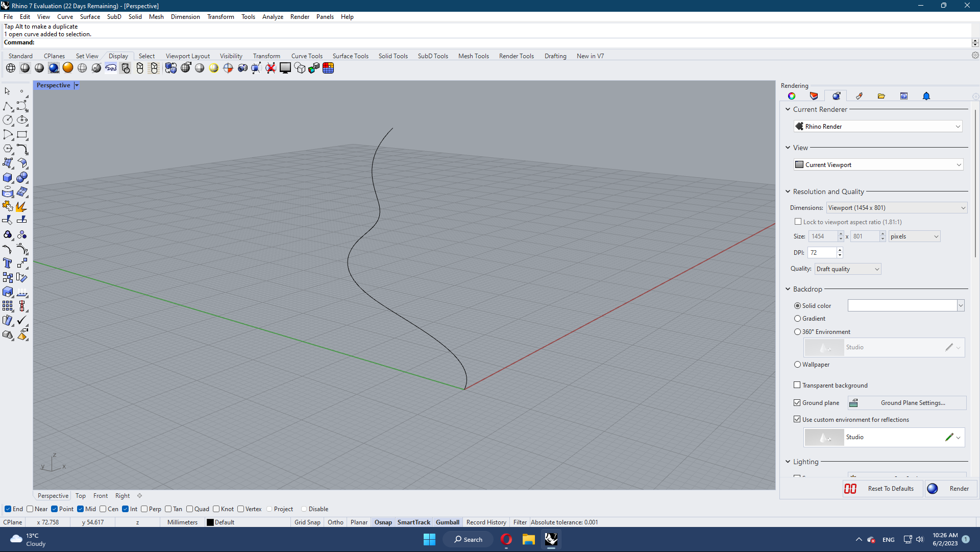
Task: Select the Gradient backdrop radio button
Action: coord(797,318)
